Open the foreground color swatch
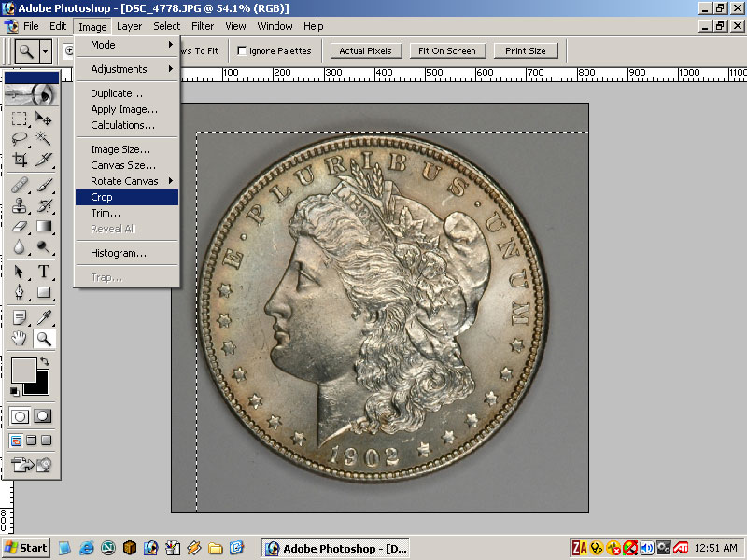 pyautogui.click(x=22, y=370)
